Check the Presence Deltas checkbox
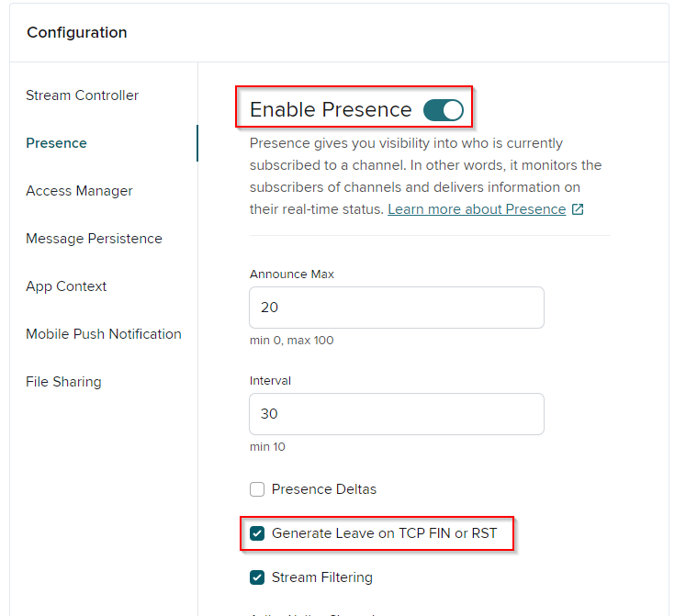Image resolution: width=686 pixels, height=616 pixels. 257,489
